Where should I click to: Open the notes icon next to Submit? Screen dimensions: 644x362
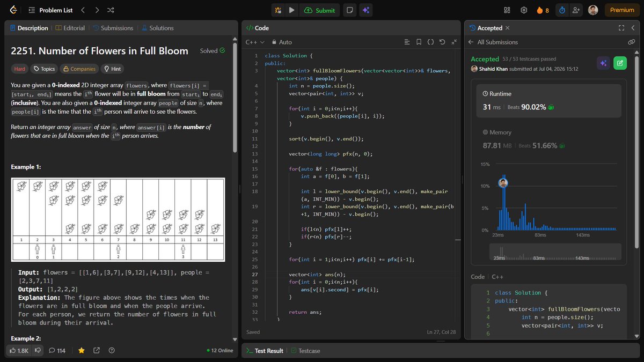point(349,10)
